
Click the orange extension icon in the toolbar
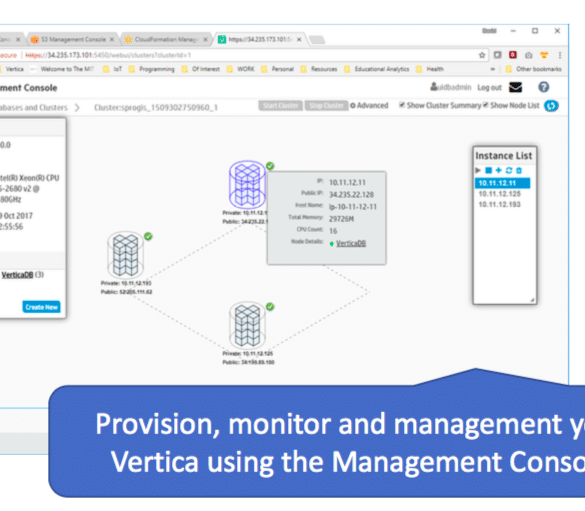tap(544, 55)
